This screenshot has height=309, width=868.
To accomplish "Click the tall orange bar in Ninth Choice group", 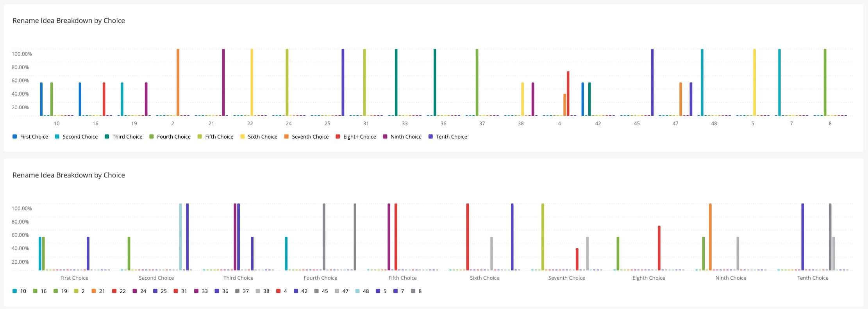I will 710,237.
